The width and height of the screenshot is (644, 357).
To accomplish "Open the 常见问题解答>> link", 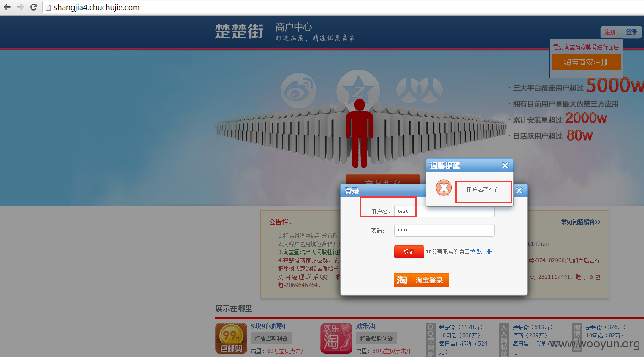I will (581, 222).
